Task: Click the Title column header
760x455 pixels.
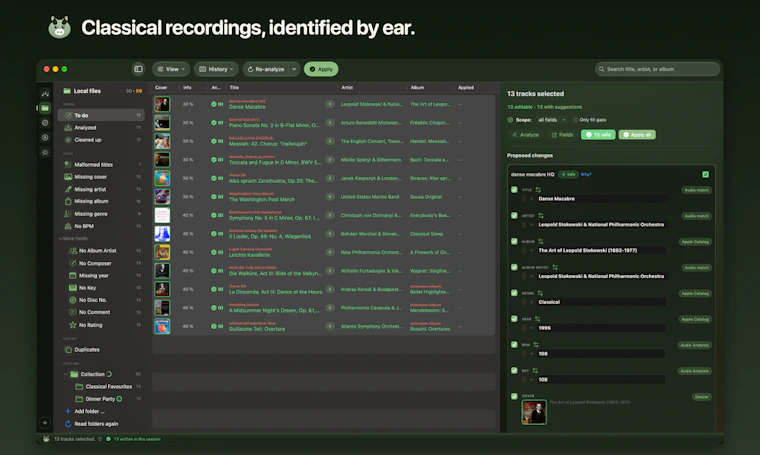Action: tap(234, 88)
